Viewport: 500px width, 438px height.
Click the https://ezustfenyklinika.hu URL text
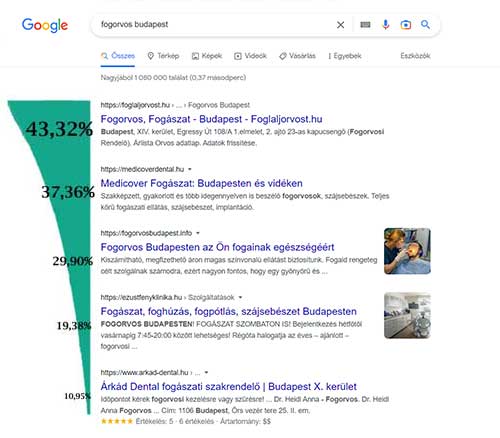click(x=141, y=297)
